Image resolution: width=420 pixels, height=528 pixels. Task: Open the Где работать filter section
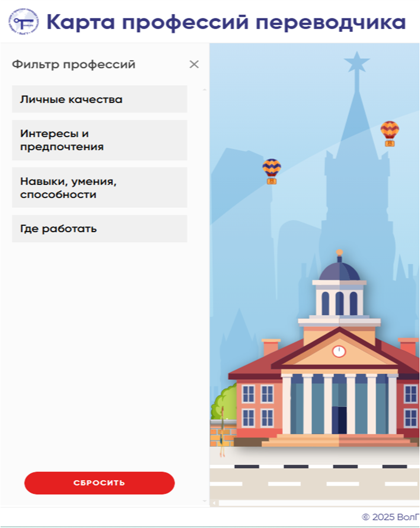pos(99,228)
